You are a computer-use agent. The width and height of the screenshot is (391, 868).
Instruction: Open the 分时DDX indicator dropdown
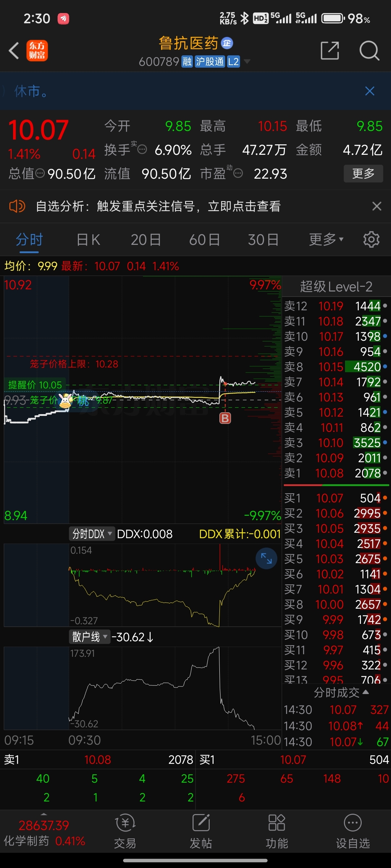click(92, 534)
